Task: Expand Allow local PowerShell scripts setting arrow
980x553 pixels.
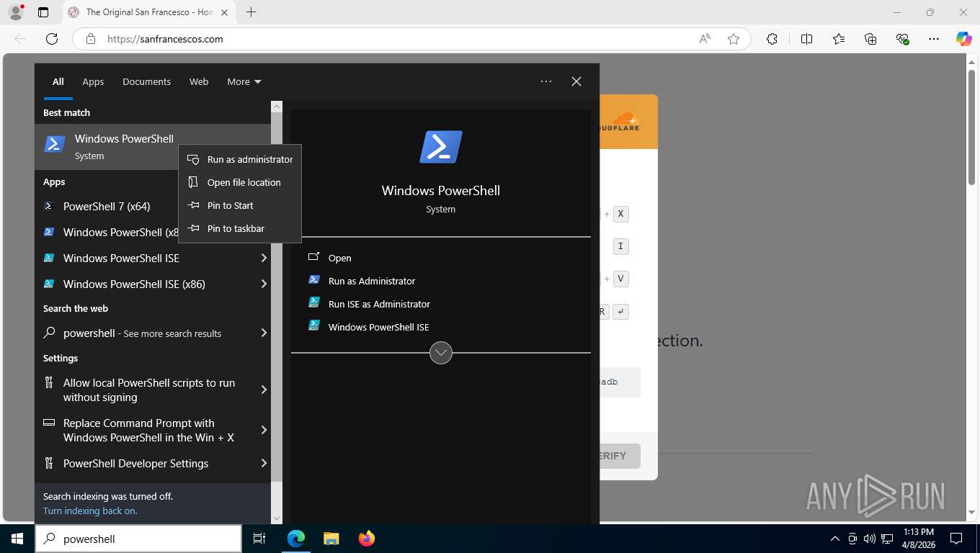Action: pyautogui.click(x=264, y=390)
